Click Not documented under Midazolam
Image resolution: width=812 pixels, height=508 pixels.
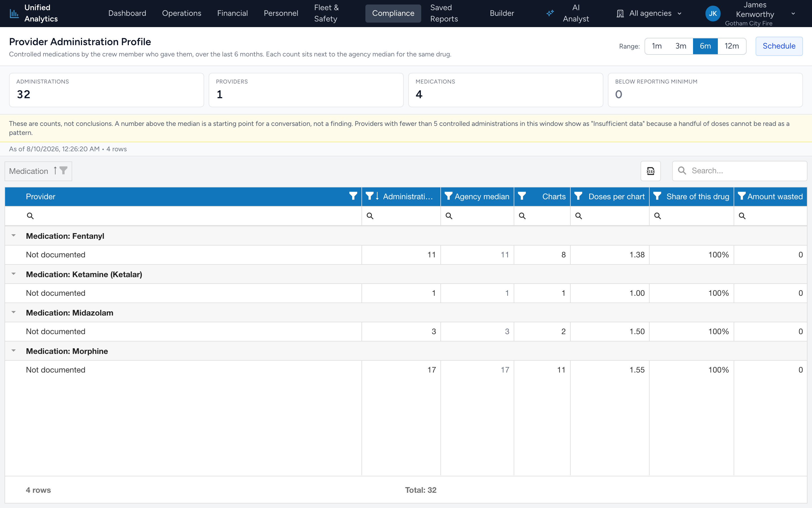coord(56,331)
